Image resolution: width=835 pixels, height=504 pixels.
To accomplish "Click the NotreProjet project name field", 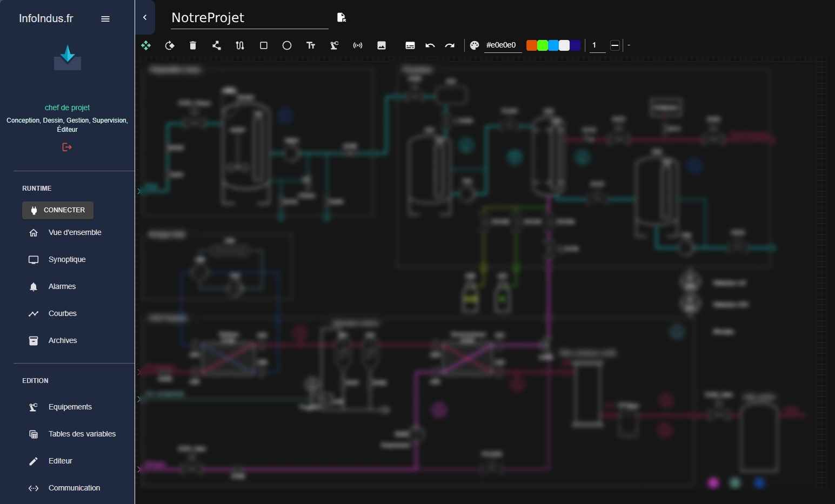I will [249, 18].
